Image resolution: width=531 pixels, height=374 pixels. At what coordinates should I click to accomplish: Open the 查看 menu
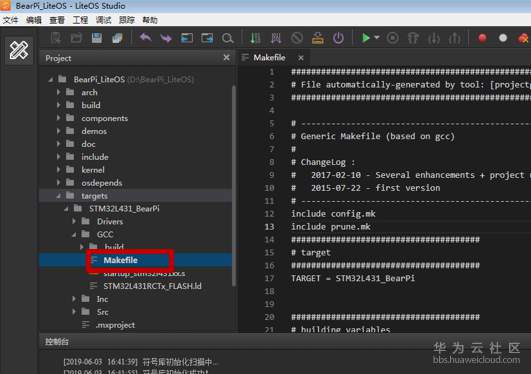(57, 20)
